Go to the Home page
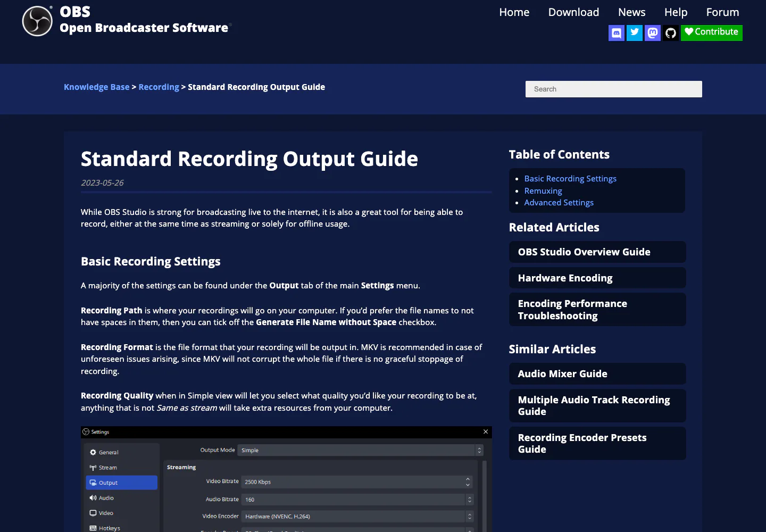 [514, 12]
